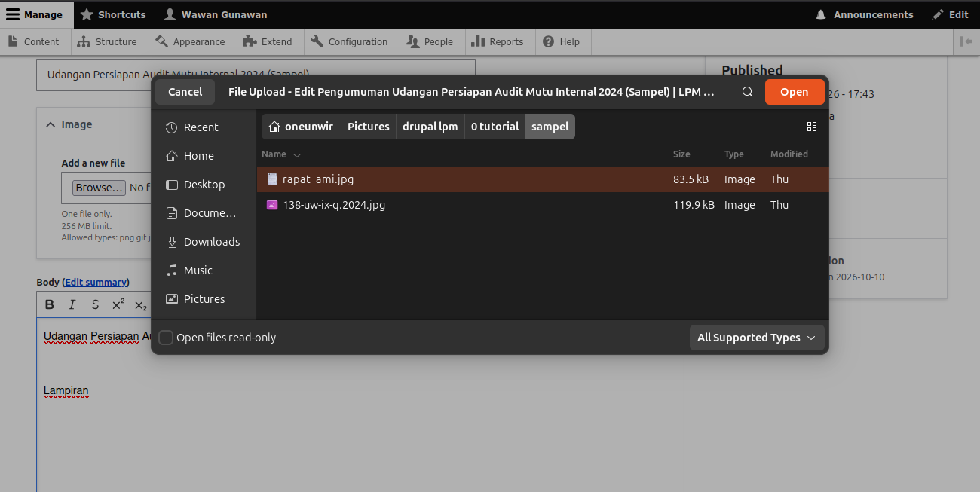Viewport: 980px width, 492px height.
Task: Select the rapat_ami.jpg file icon
Action: point(272,179)
